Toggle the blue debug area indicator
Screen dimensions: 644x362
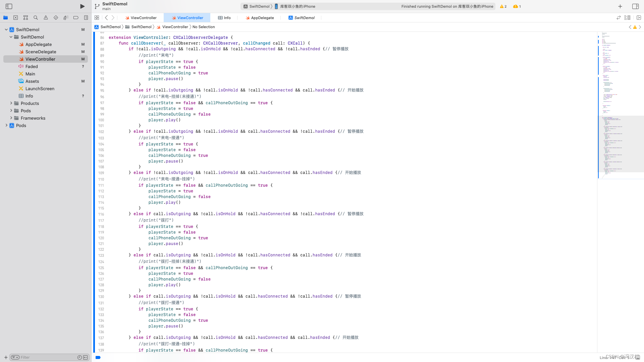coord(98,357)
